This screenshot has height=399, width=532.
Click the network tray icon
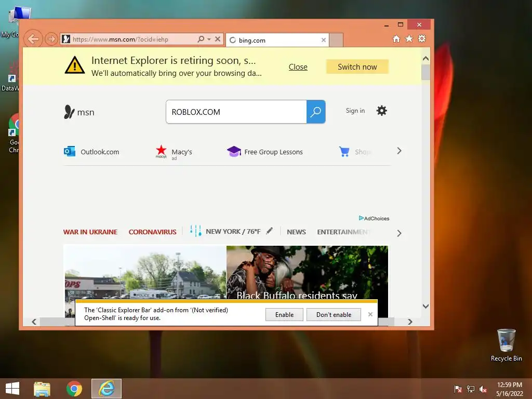(471, 389)
